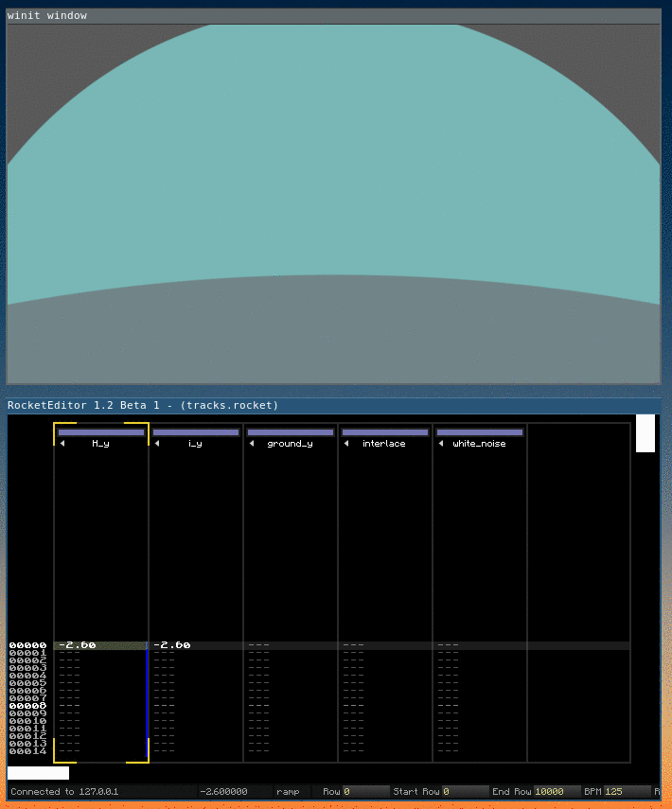Click the white_noise track color bar
The width and height of the screenshot is (672, 809).
(x=480, y=432)
